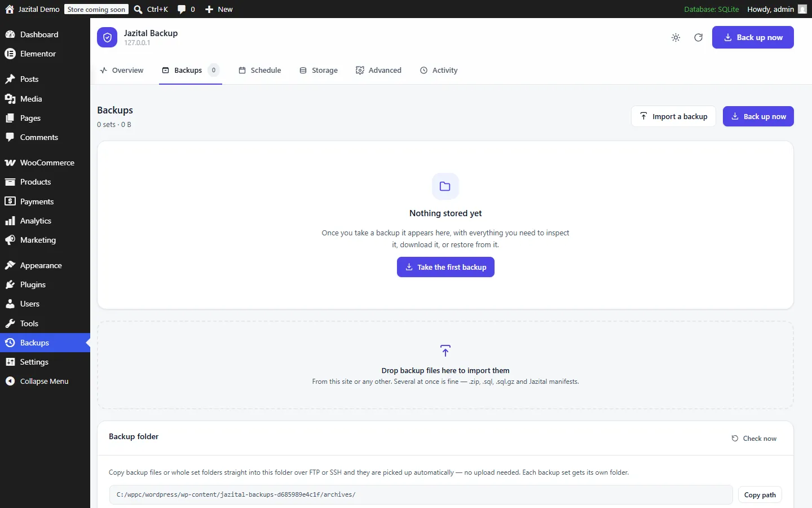Click the Posts pin icon

pos(10,79)
